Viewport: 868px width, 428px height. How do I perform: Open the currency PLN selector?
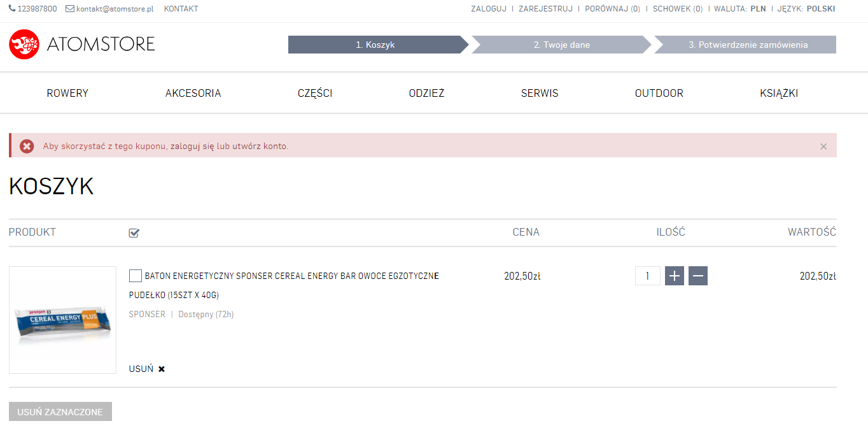758,9
